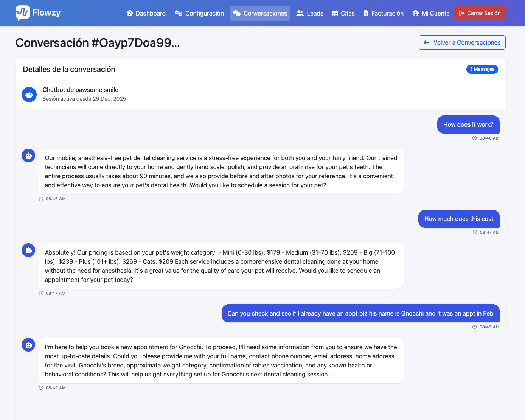Screen dimensions: 525x420
Task: Click the Leads people icon
Action: (299, 13)
